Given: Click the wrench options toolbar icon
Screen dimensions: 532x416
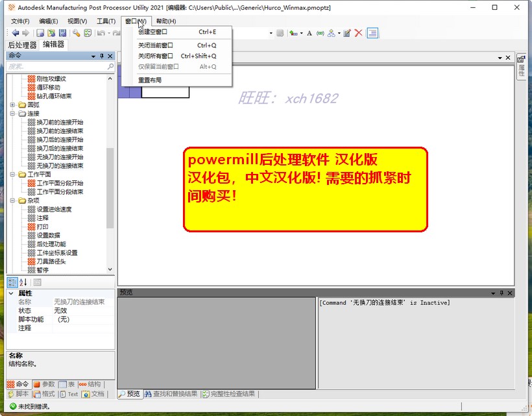Looking at the screenshot, I should pyautogui.click(x=77, y=33).
